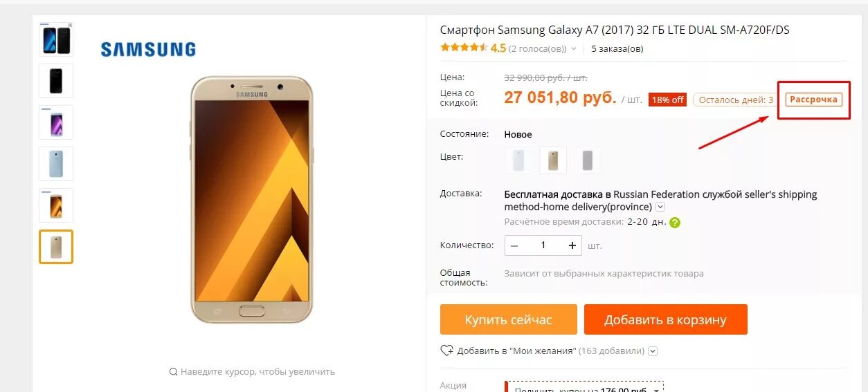Click the star rating icons

pyautogui.click(x=464, y=48)
